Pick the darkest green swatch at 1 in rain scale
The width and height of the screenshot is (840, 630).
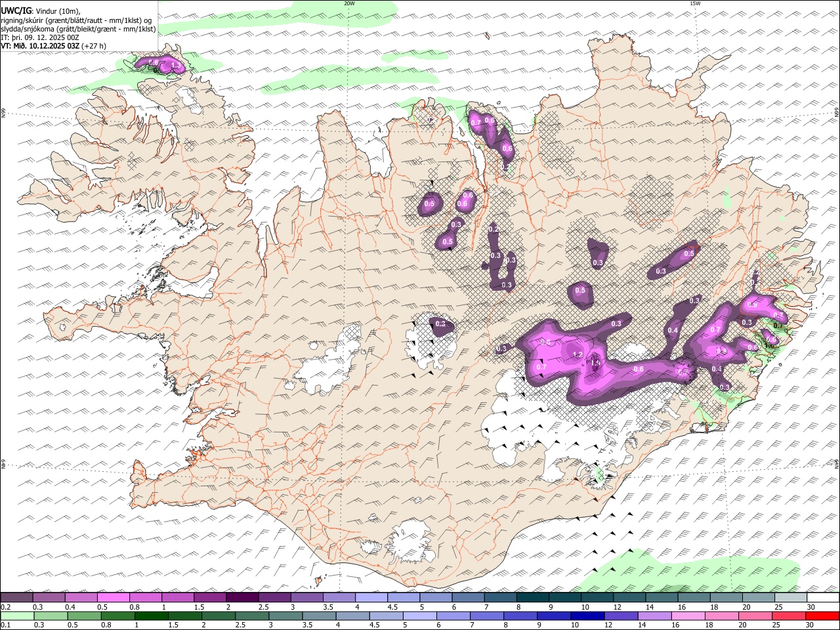click(151, 615)
